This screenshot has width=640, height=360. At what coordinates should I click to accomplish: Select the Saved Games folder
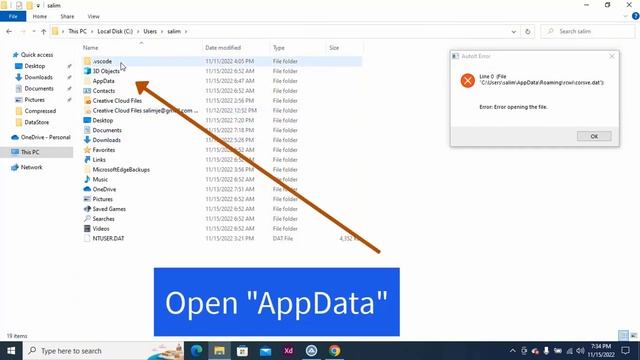(109, 209)
